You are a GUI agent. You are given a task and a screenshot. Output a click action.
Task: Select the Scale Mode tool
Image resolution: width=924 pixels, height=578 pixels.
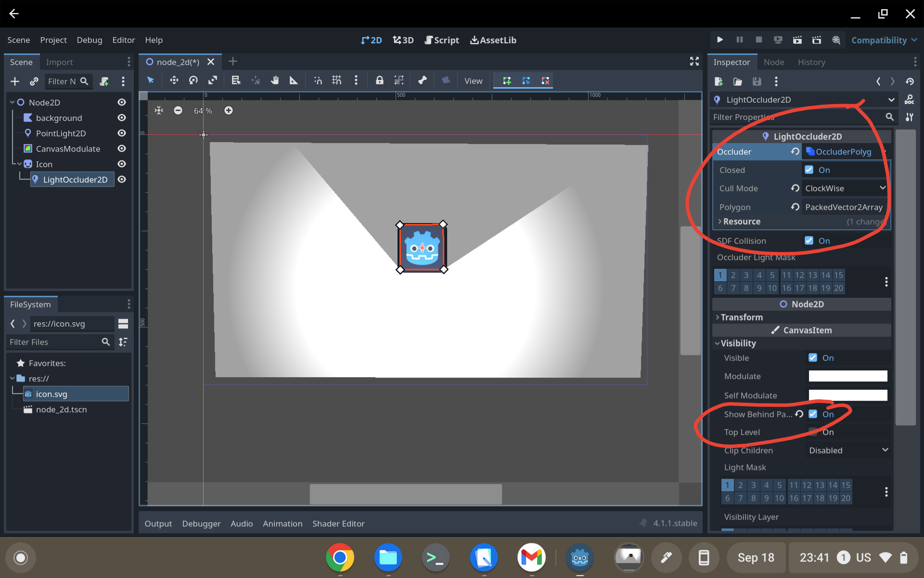click(x=213, y=80)
